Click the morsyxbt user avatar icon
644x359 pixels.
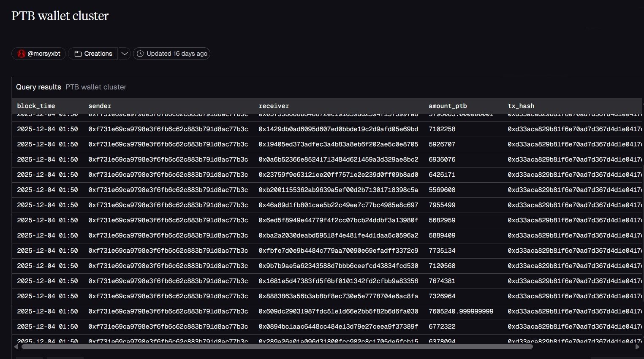[21, 54]
